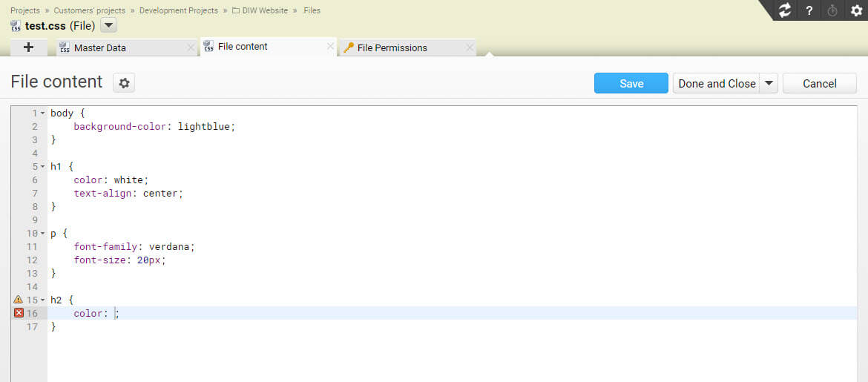Click the File content heading

[56, 82]
